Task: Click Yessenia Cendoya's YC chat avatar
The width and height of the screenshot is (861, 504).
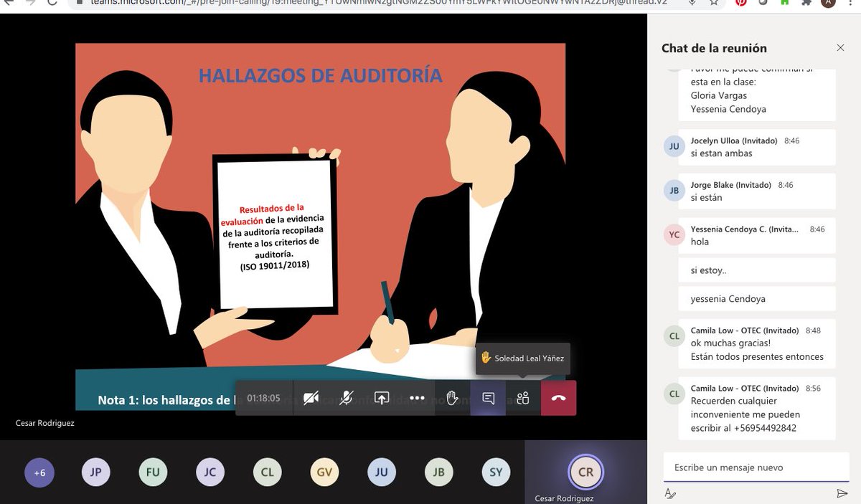Action: (x=674, y=235)
